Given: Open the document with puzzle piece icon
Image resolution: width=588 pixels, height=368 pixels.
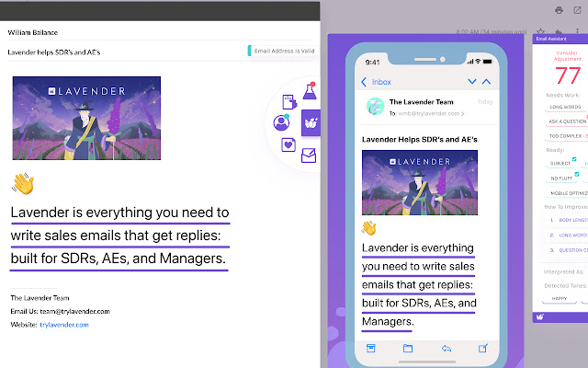Looking at the screenshot, I should tap(289, 102).
